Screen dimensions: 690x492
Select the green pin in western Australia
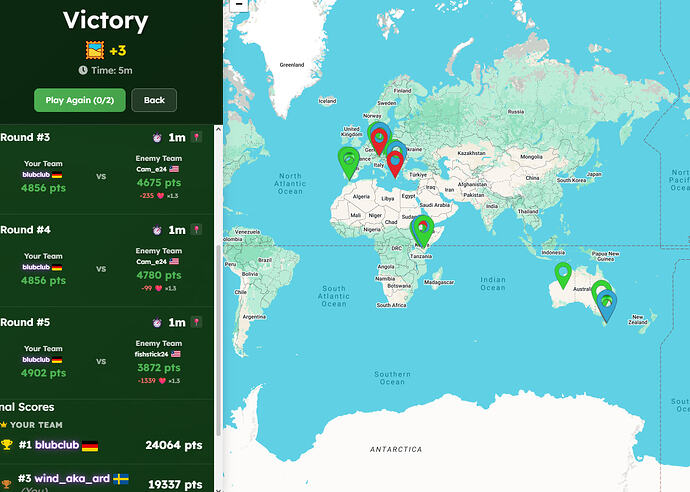tap(563, 275)
